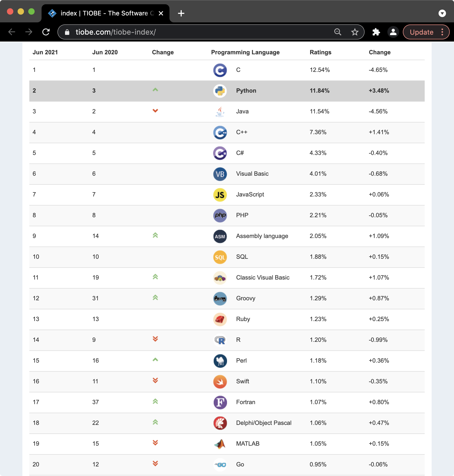Click the Ratings column header

coord(320,52)
